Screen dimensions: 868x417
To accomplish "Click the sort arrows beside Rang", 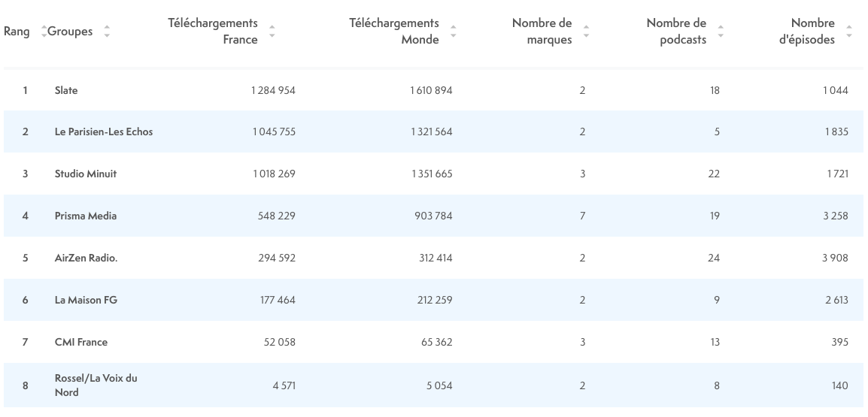I will (44, 32).
